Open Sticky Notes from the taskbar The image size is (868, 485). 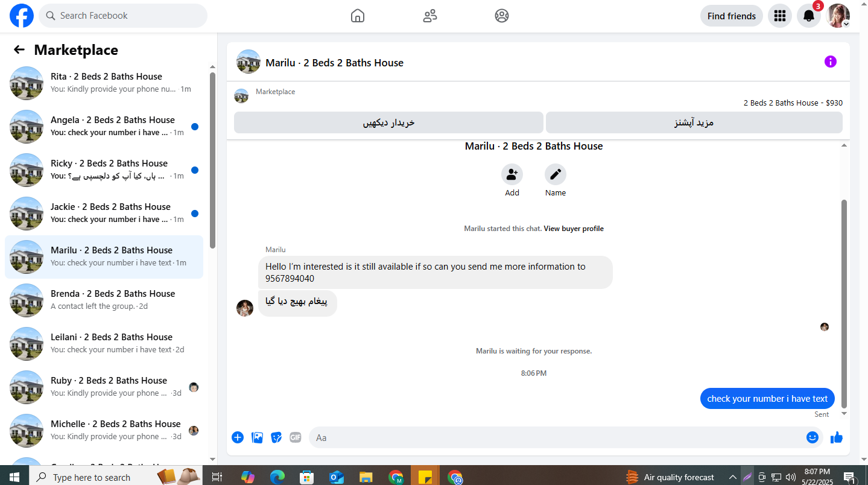(x=425, y=477)
